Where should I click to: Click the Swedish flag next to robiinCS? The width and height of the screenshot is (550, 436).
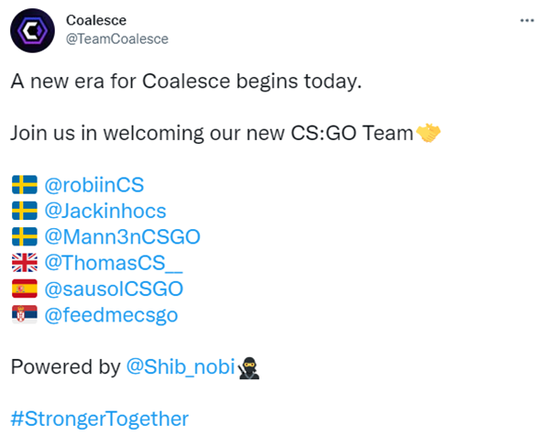pos(25,185)
